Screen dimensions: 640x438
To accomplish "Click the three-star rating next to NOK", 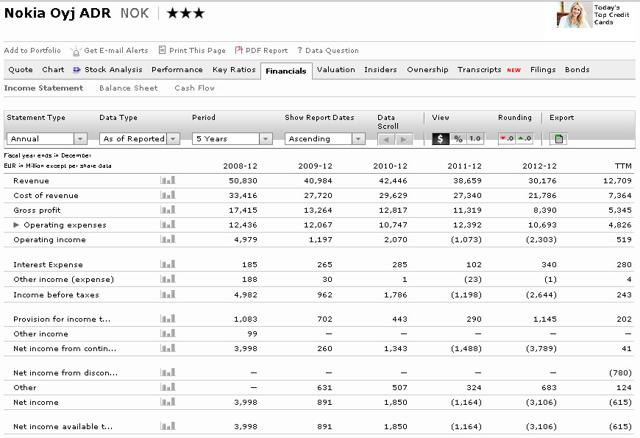I will 186,13.
